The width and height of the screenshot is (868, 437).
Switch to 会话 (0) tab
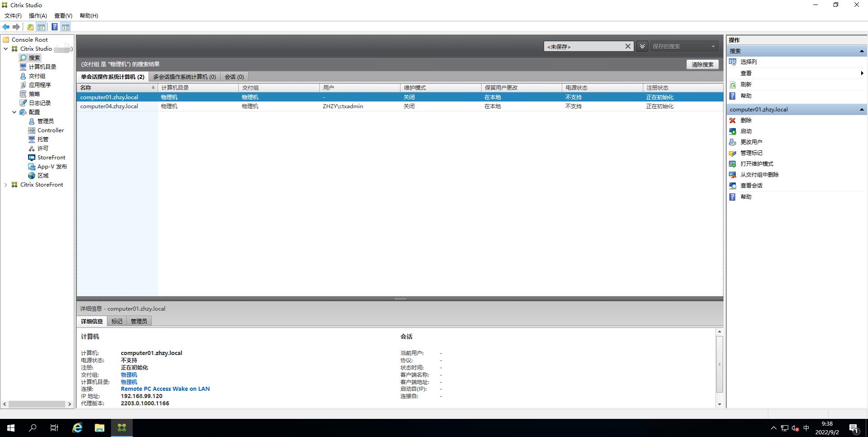(x=234, y=77)
